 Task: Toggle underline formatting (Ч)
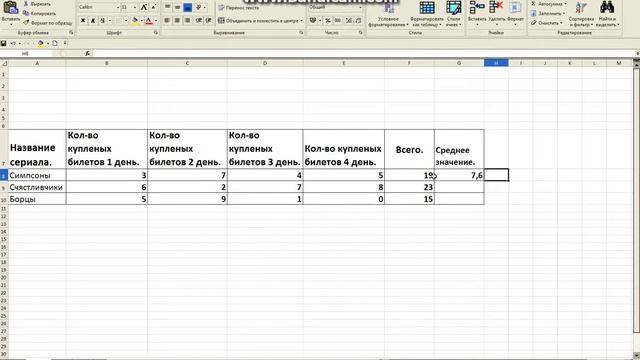point(102,20)
